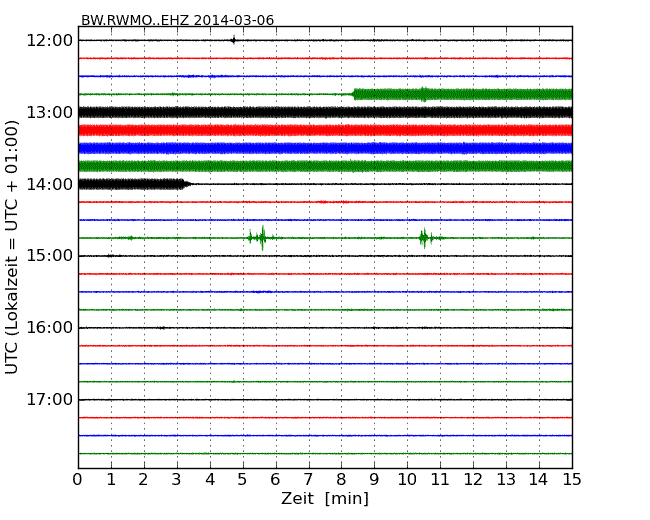Click x-axis tick label 13
This screenshot has width=650, height=520.
(x=506, y=480)
